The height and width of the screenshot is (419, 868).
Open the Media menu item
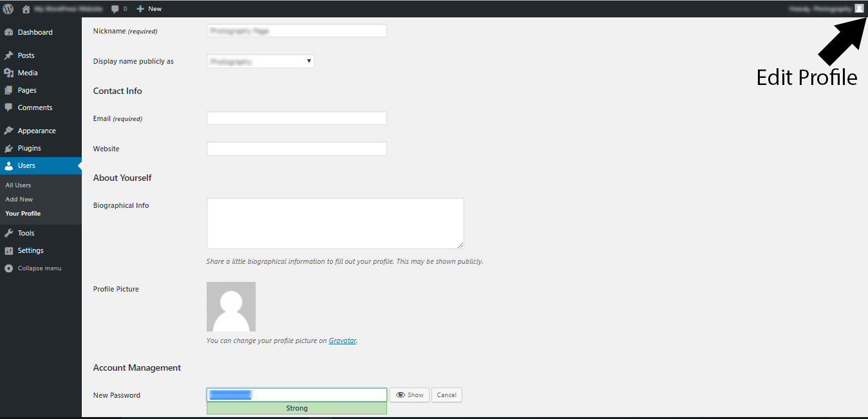click(28, 73)
